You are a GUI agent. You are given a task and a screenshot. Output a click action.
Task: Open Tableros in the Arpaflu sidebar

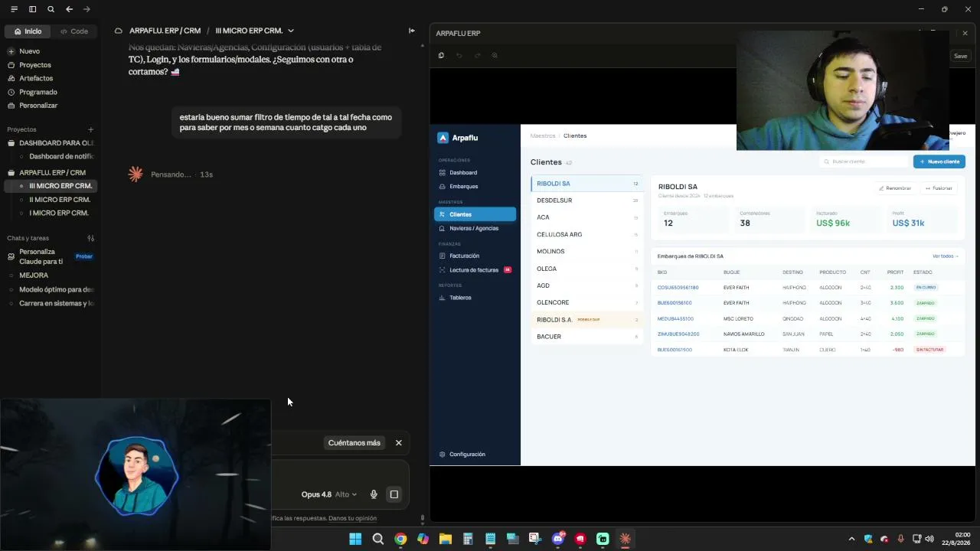(x=460, y=298)
